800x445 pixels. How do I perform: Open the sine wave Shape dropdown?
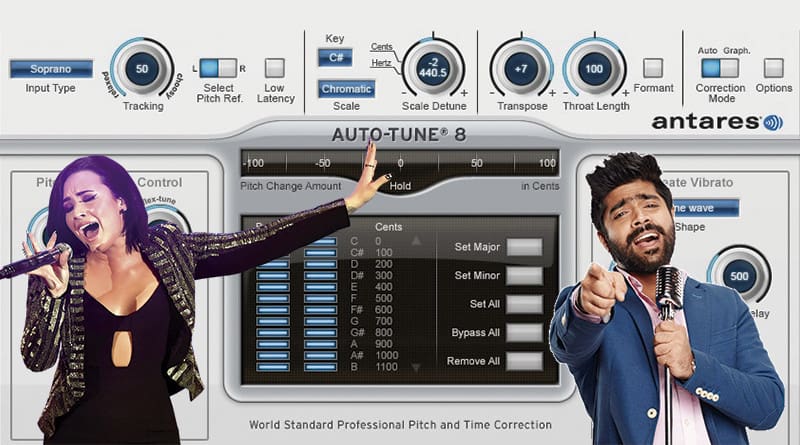coord(703,208)
